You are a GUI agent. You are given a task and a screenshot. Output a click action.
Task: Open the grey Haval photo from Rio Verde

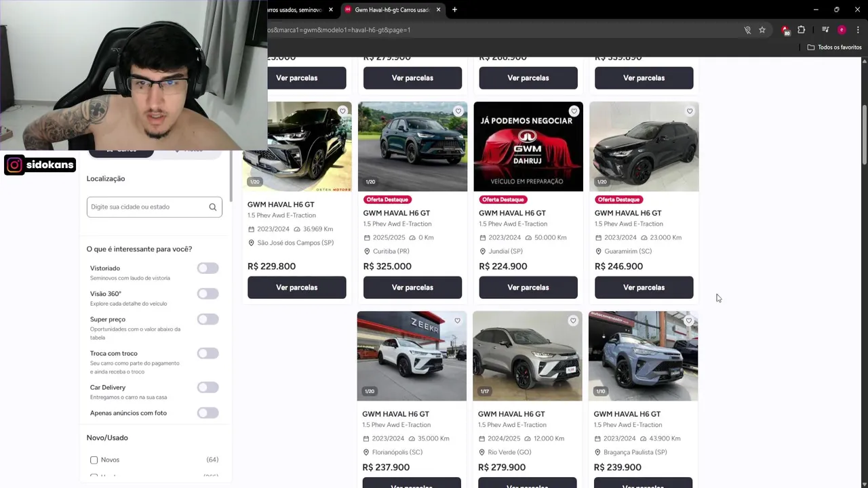pyautogui.click(x=527, y=356)
